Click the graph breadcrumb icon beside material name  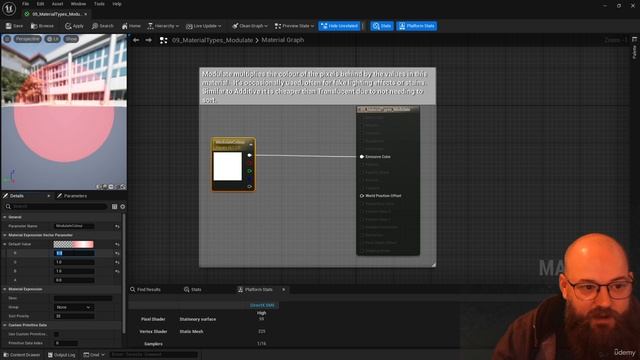(x=163, y=40)
